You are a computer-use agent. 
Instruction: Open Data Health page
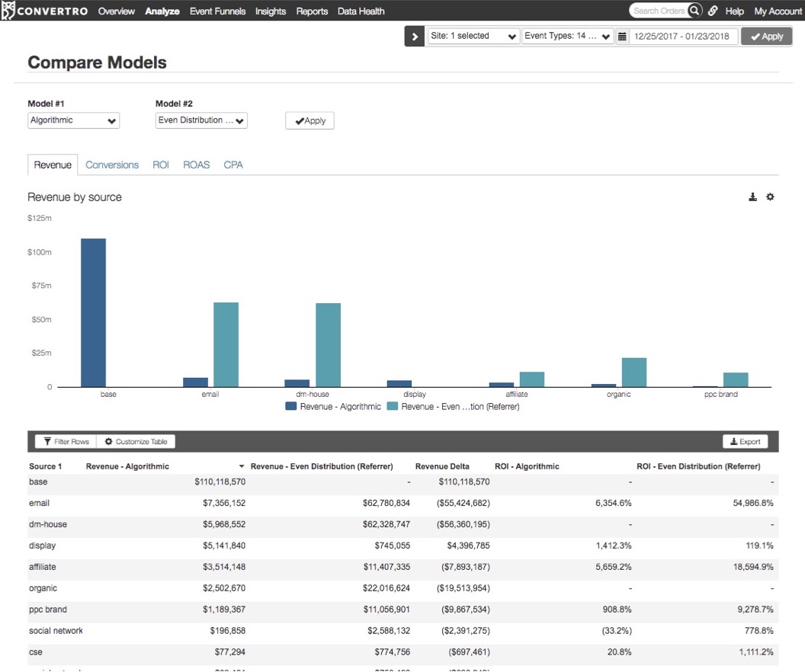(361, 11)
